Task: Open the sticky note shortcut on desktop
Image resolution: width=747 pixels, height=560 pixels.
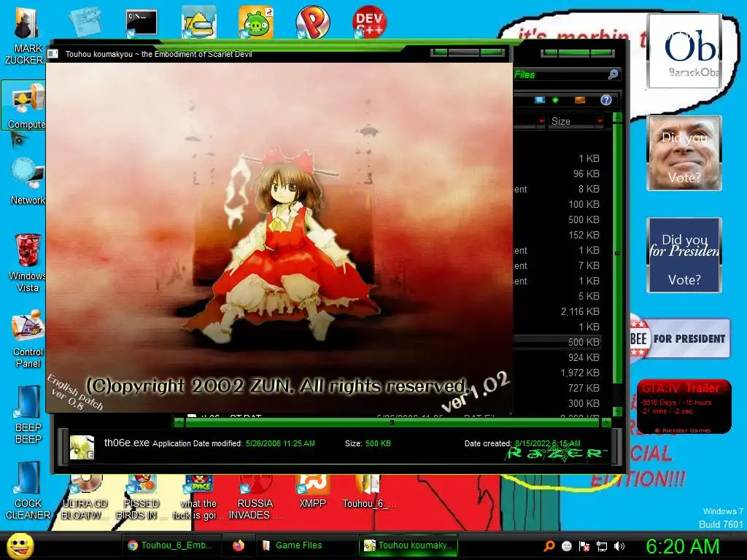Action: 85,21
